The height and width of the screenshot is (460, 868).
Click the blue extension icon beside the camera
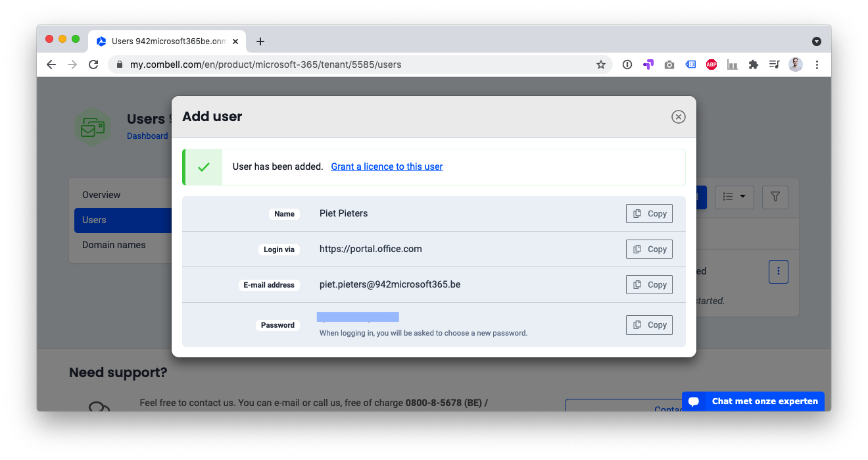pos(690,64)
